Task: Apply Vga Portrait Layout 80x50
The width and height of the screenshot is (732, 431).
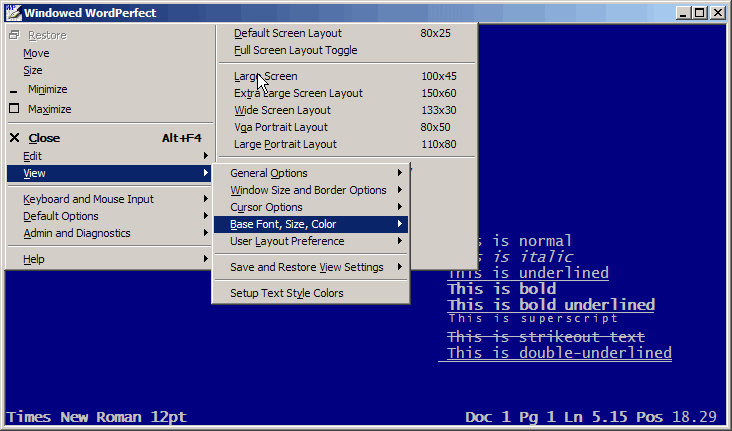Action: click(x=280, y=127)
